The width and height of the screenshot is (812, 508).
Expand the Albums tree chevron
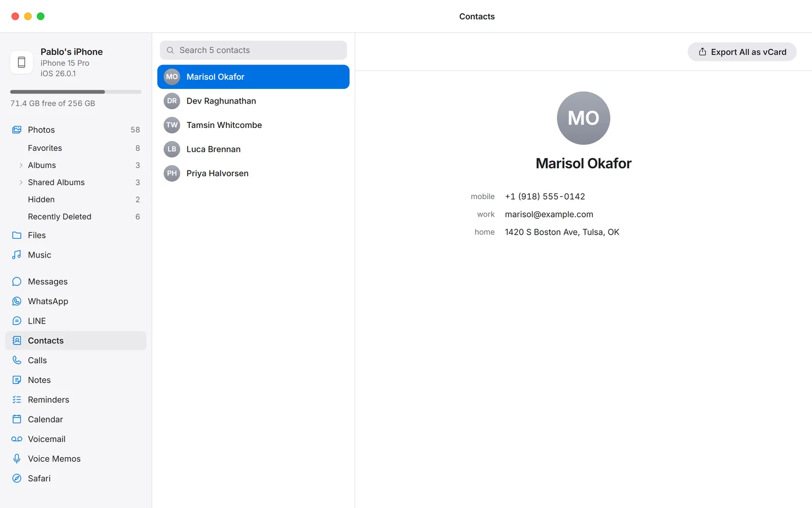21,165
